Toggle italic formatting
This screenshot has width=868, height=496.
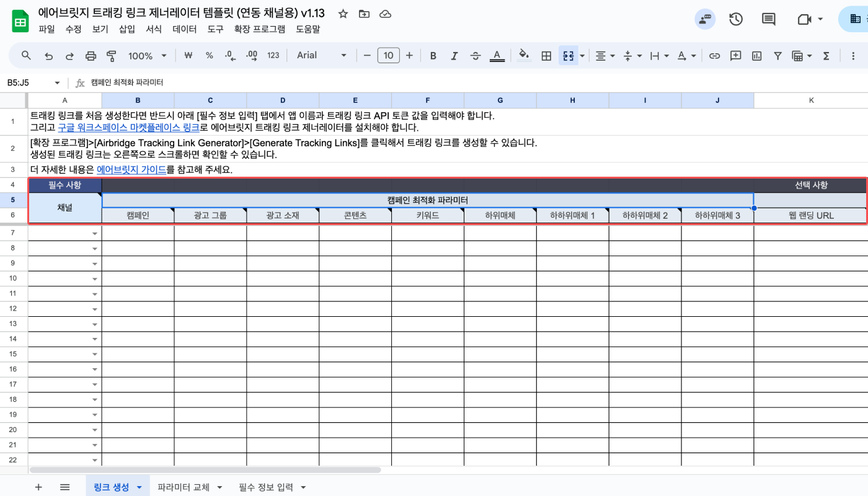click(x=454, y=56)
